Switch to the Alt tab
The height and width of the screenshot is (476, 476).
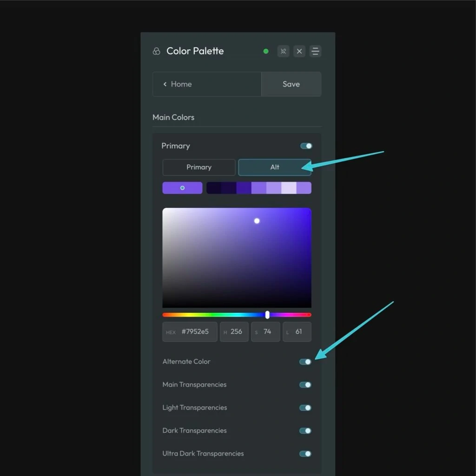coord(275,167)
